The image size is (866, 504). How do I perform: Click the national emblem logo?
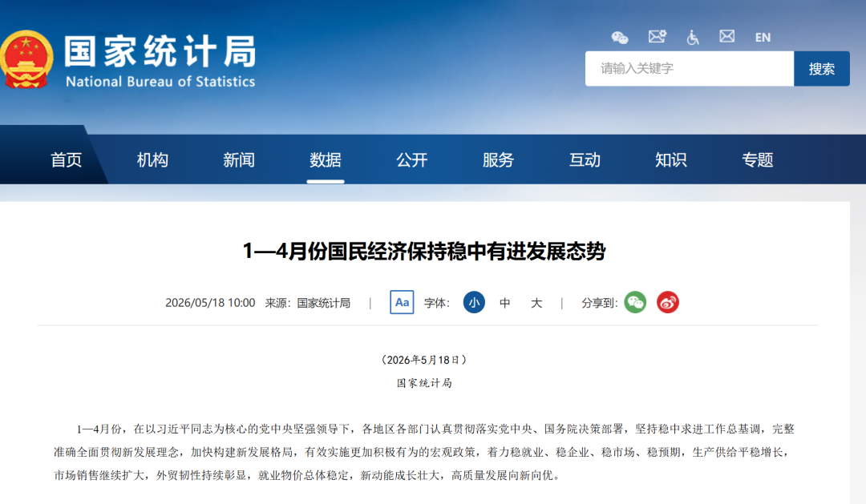(26, 59)
